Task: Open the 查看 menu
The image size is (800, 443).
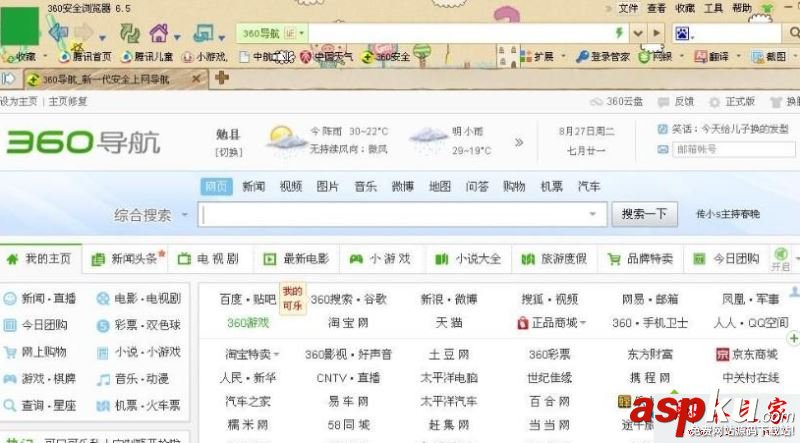Action: pos(657,8)
